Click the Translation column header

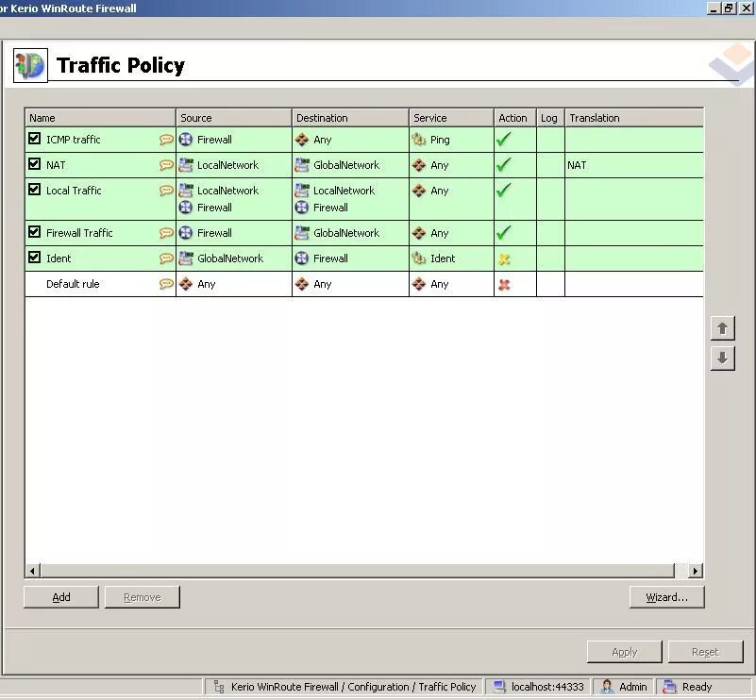coord(634,118)
